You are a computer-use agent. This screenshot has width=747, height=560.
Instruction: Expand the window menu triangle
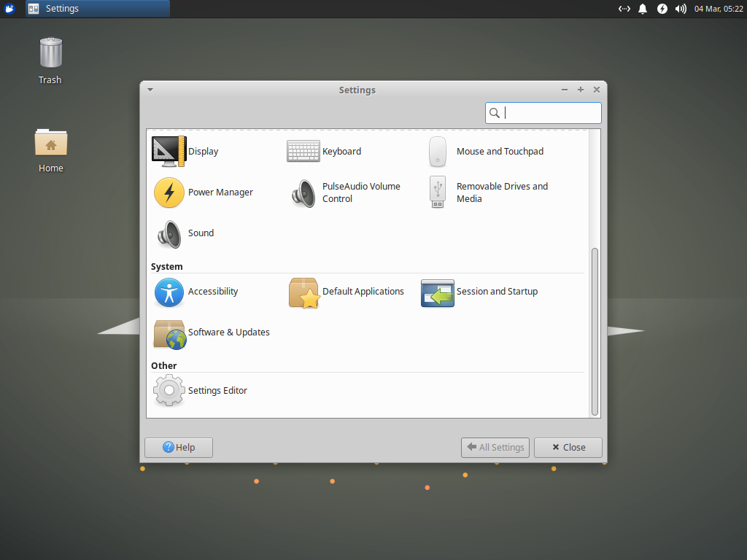(x=150, y=89)
